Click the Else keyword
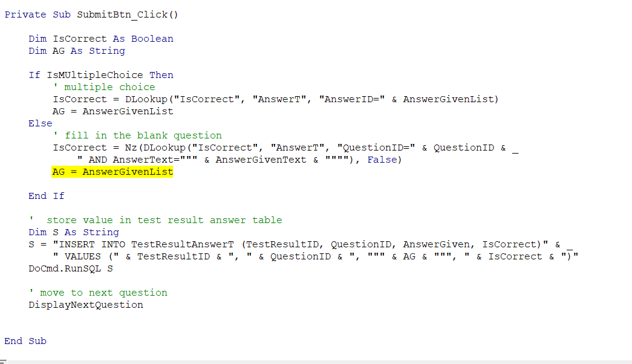Image resolution: width=632 pixels, height=364 pixels. pos(40,123)
